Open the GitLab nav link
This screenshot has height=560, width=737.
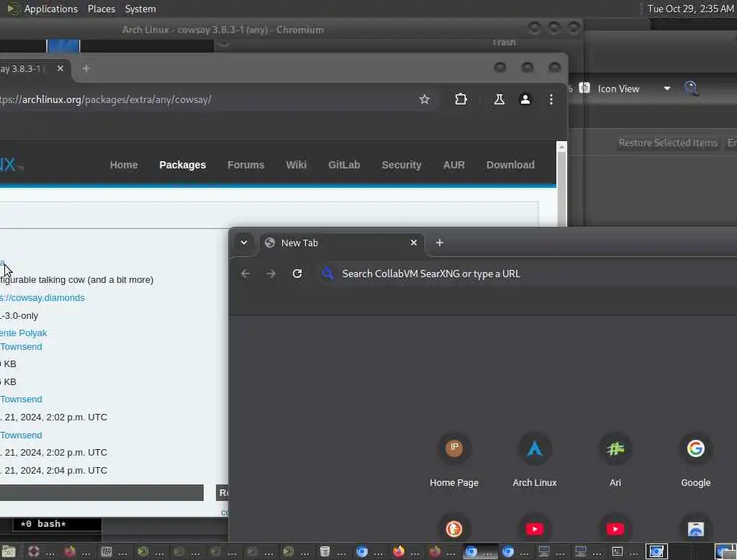click(x=344, y=165)
